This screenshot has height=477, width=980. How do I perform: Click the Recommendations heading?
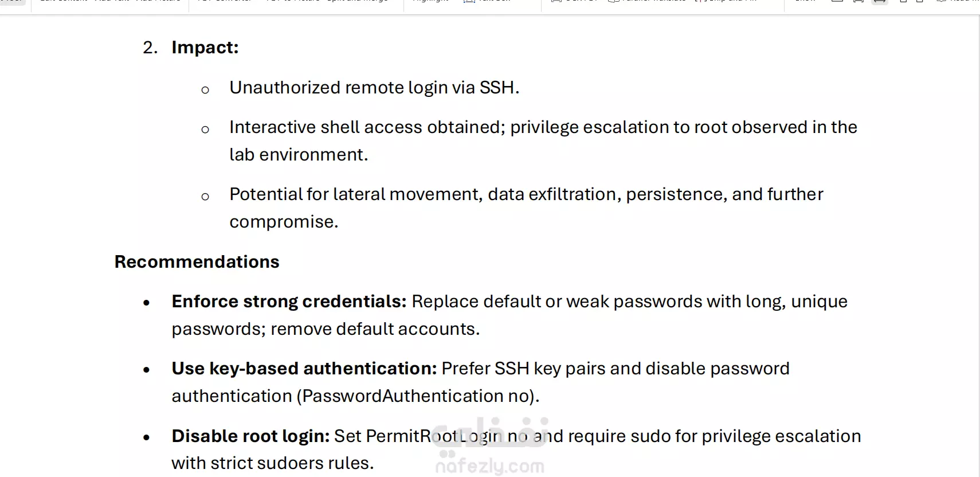pyautogui.click(x=197, y=262)
